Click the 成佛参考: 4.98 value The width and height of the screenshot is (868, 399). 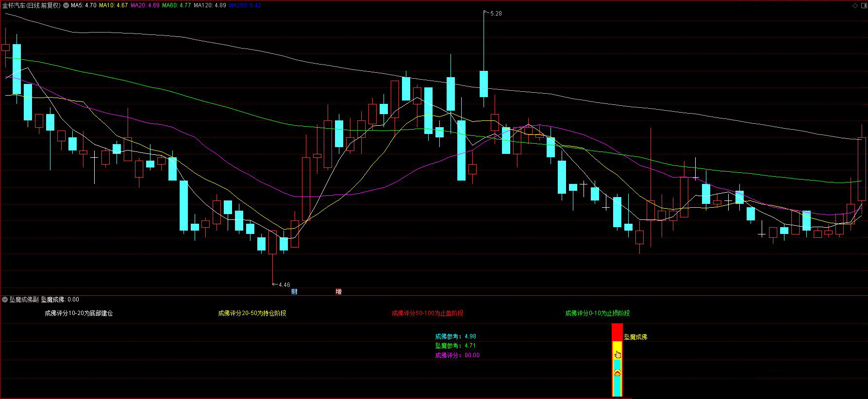(x=456, y=336)
